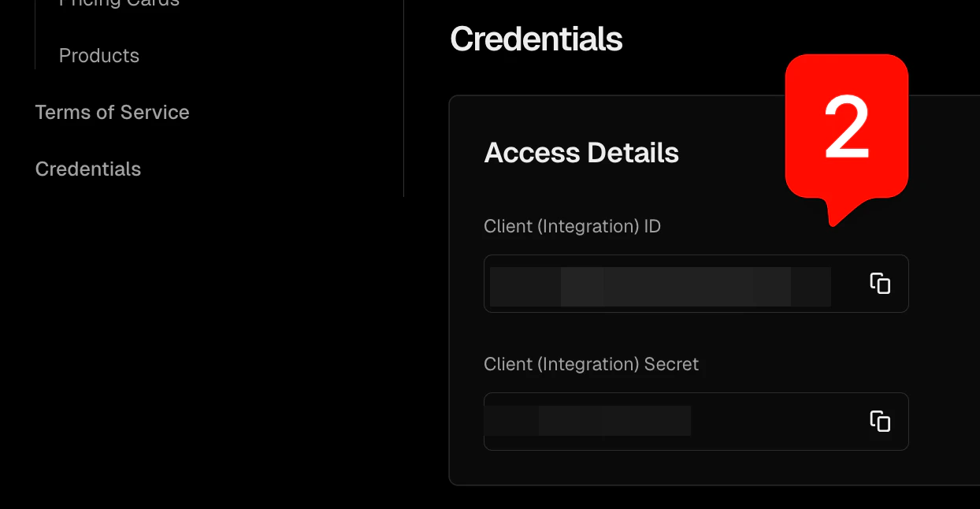Screen dimensions: 980x509
Task: Open the Pricing Cards section
Action: (x=118, y=4)
